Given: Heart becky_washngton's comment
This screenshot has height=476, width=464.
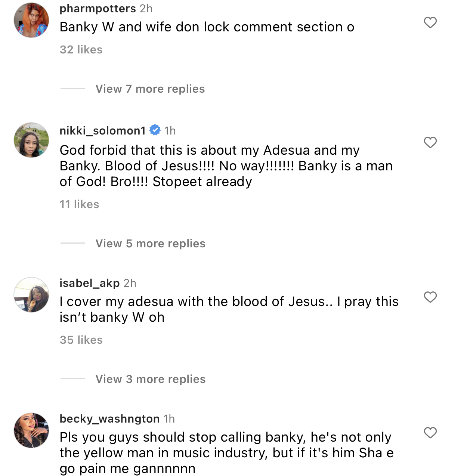Looking at the screenshot, I should [x=430, y=433].
